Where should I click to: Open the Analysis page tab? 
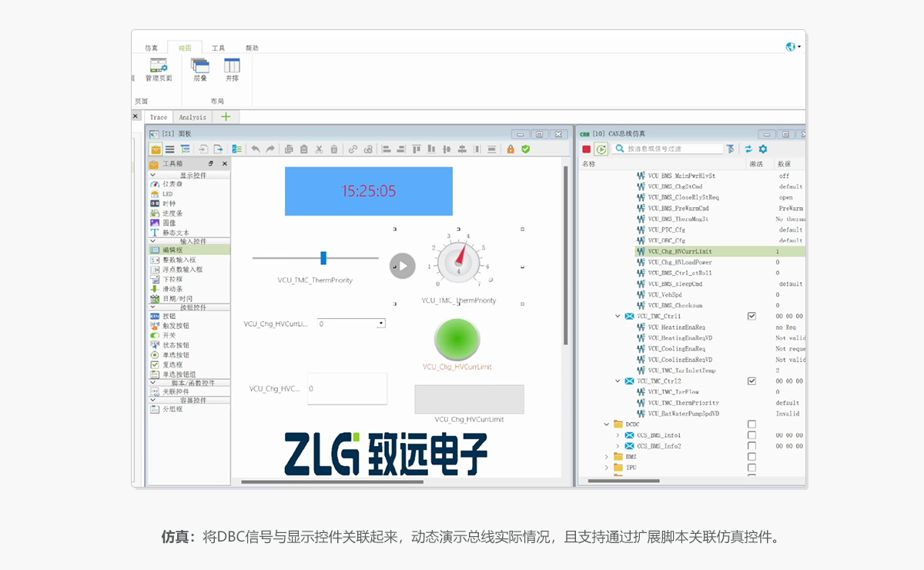pyautogui.click(x=192, y=117)
